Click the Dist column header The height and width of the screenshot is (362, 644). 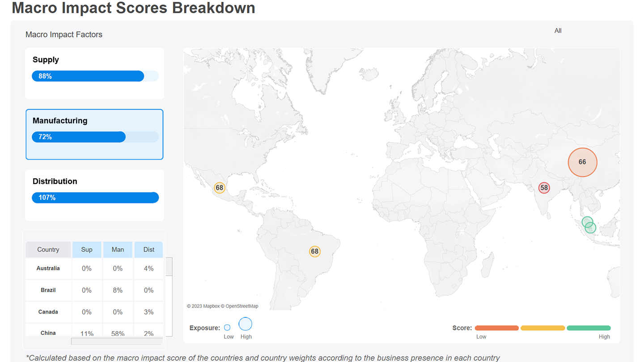(149, 249)
